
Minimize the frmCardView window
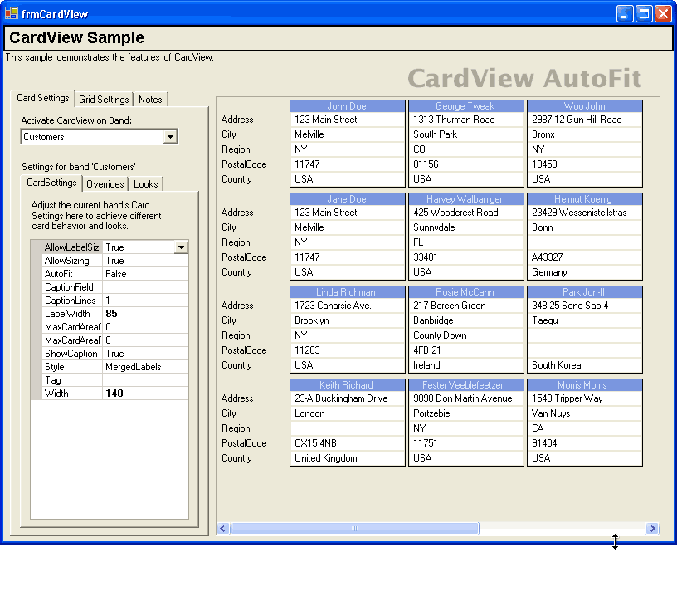coord(626,13)
